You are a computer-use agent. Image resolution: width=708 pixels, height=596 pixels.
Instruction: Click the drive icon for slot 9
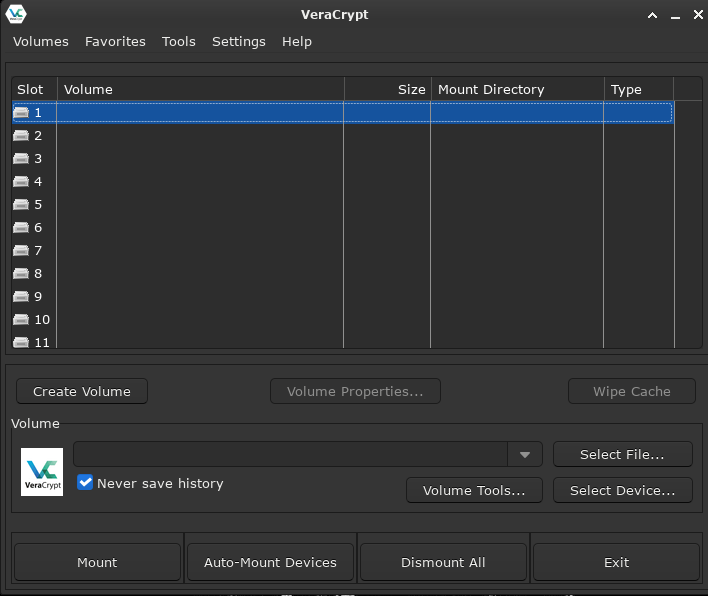click(x=21, y=297)
